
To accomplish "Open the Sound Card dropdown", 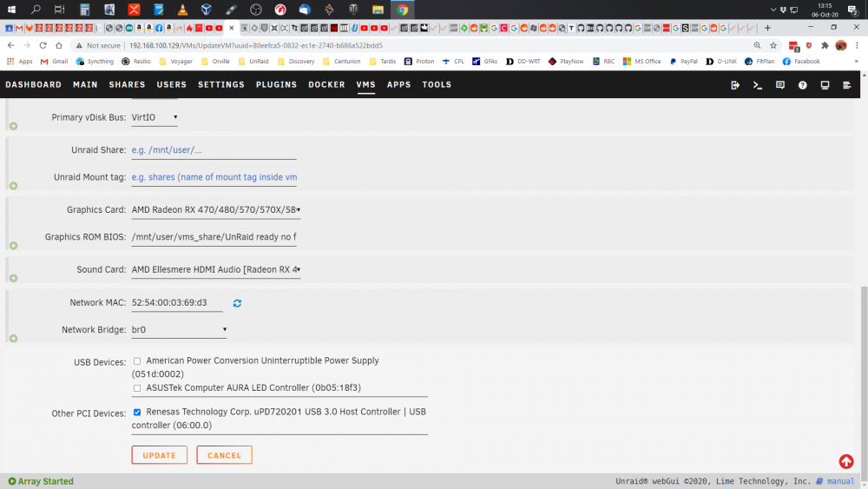I will [x=216, y=270].
